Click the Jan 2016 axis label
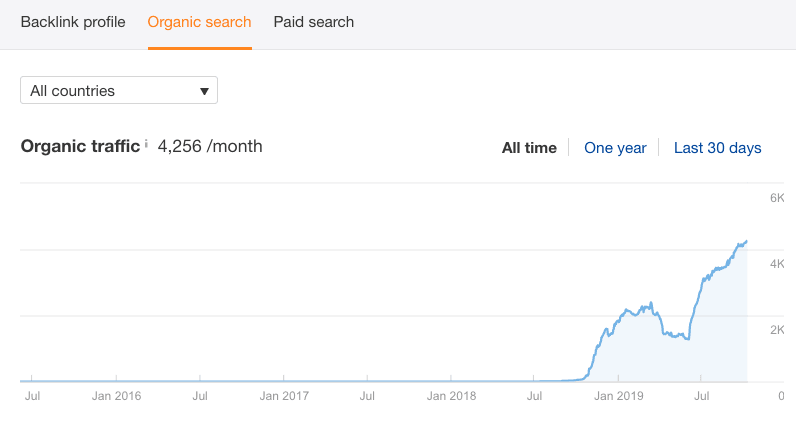The width and height of the screenshot is (796, 432). [x=116, y=396]
